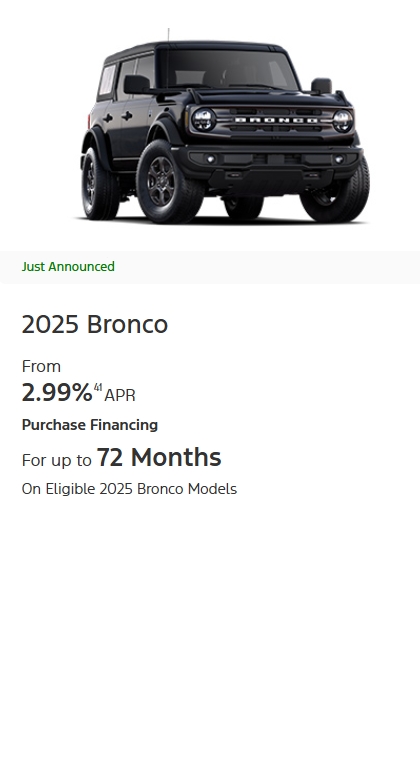This screenshot has height=765, width=420.
Task: Click the Bronco's round headlight near the fender
Action: 203,120
